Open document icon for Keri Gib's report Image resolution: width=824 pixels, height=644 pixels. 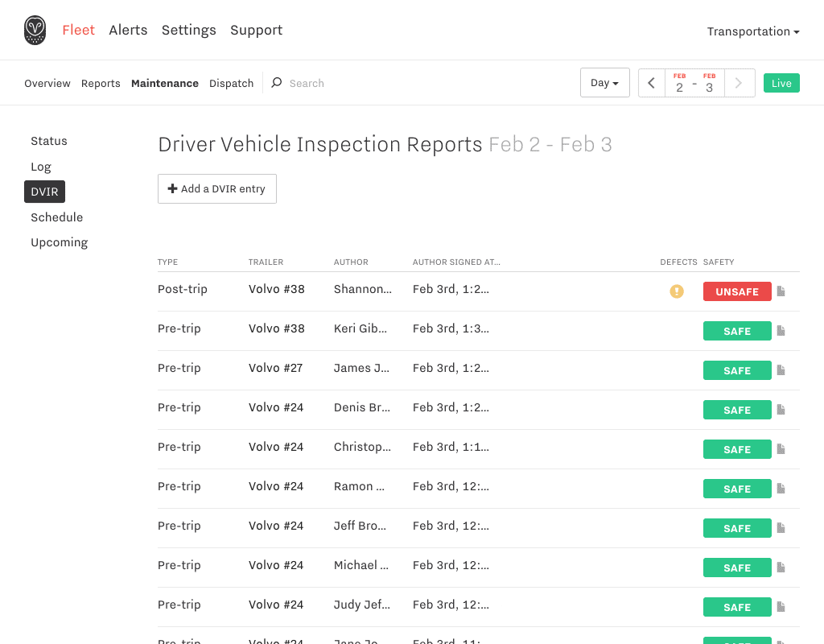(781, 331)
